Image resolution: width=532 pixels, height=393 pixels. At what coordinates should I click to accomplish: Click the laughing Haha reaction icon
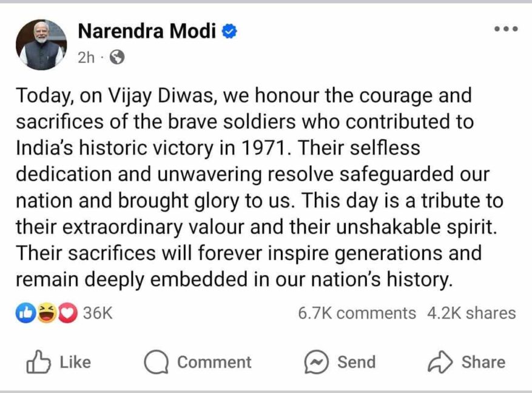[x=47, y=312]
